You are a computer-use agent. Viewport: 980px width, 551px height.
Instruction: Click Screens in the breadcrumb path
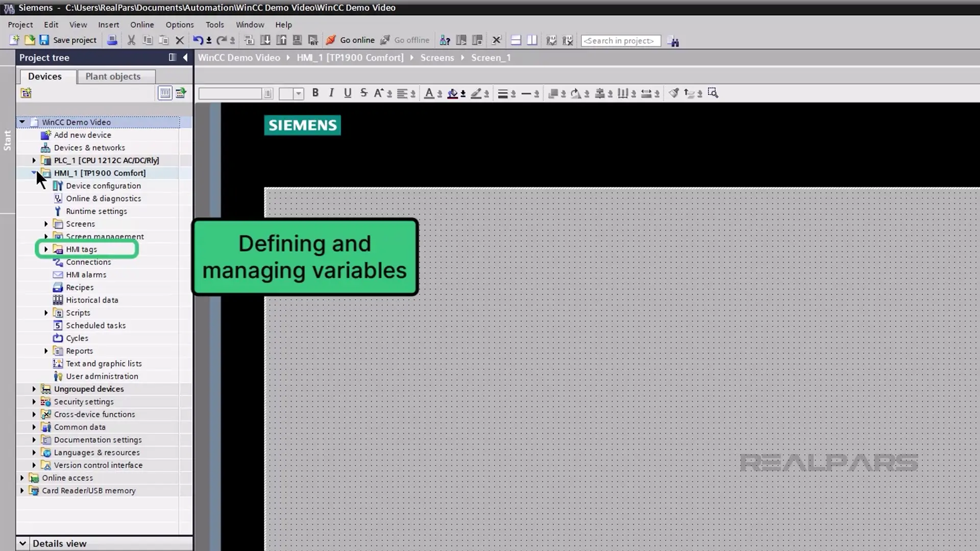tap(437, 58)
